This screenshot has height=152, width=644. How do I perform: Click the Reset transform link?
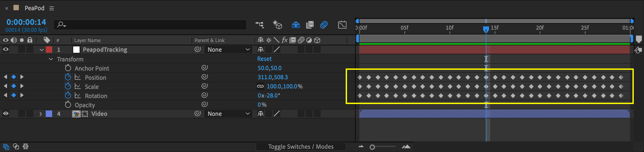264,59
